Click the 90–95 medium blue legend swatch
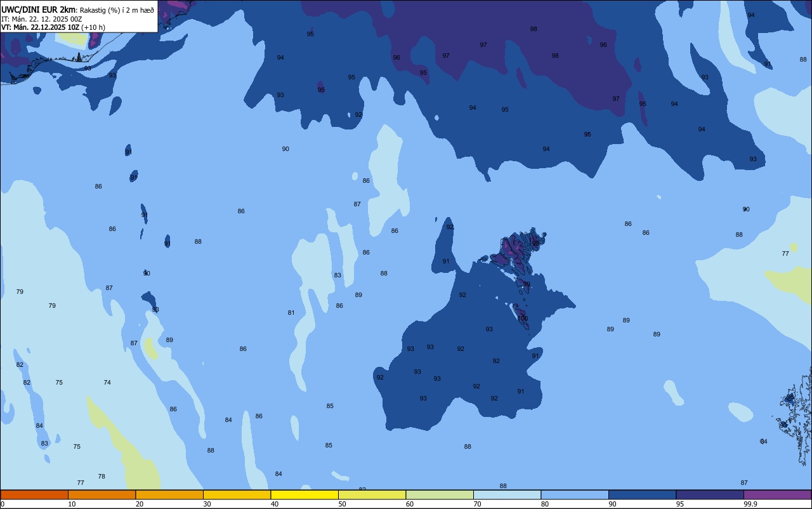The width and height of the screenshot is (812, 509). (642, 494)
